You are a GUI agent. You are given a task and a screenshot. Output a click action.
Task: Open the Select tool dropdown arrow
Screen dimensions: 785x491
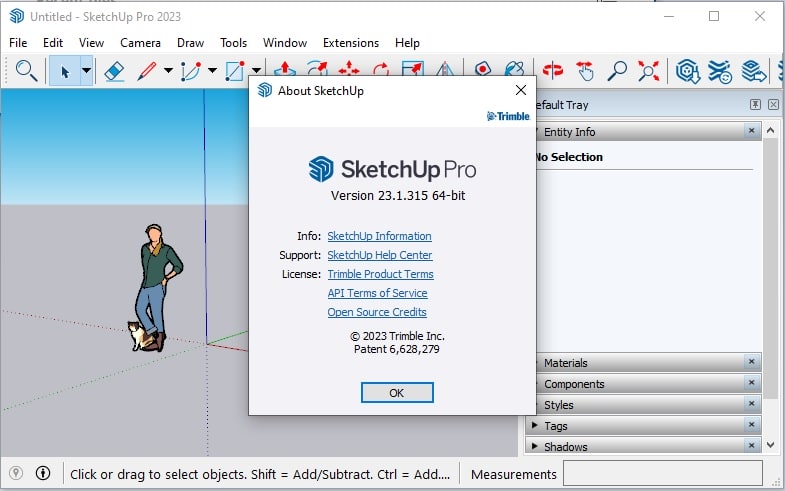point(86,71)
